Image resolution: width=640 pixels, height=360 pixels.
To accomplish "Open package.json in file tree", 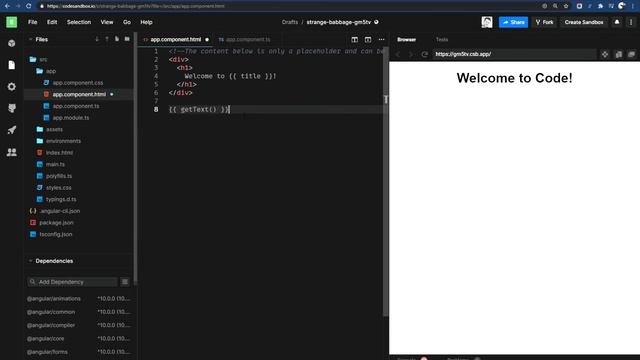I will pos(56,223).
